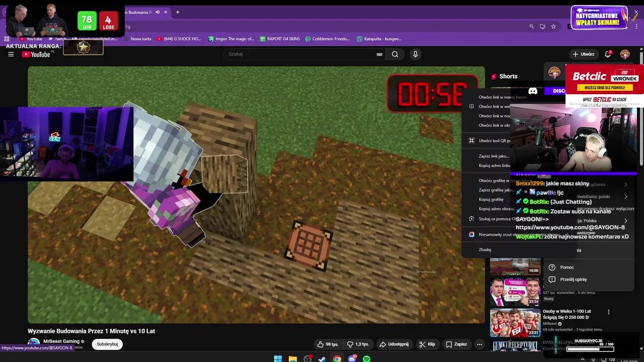Open 'Imgur: The magic of...' bookmark

coord(231,39)
